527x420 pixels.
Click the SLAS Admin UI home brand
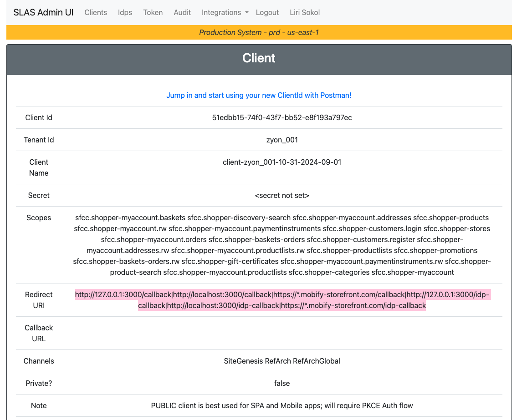tap(43, 12)
